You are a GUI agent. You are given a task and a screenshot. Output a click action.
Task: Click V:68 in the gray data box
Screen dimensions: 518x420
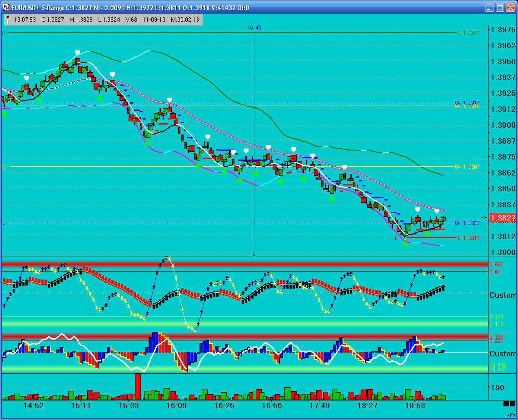(131, 20)
